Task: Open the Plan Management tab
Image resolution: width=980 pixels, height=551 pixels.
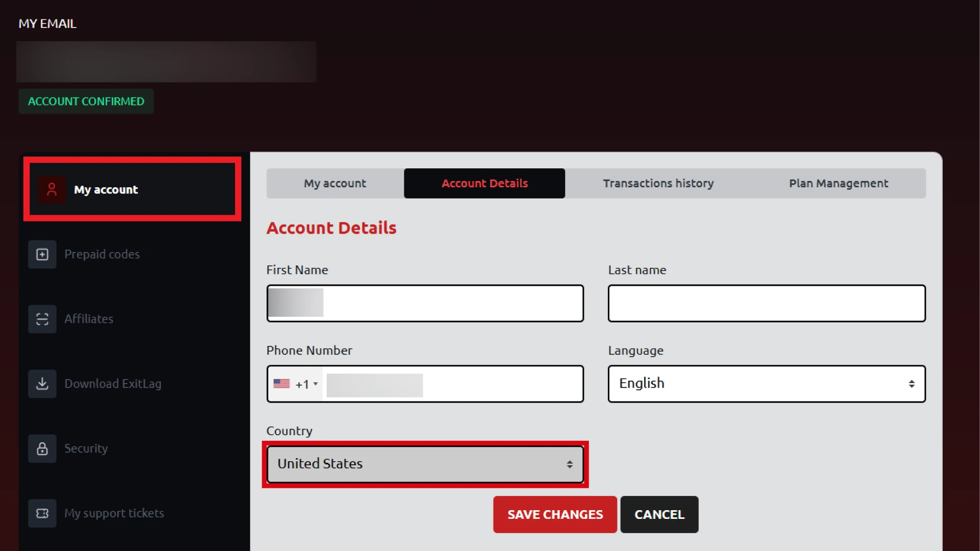Action: point(838,183)
